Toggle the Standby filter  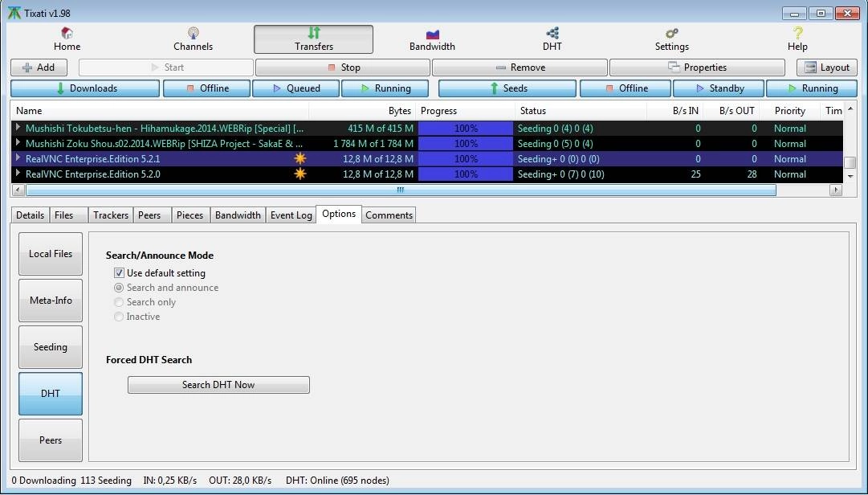click(x=719, y=88)
